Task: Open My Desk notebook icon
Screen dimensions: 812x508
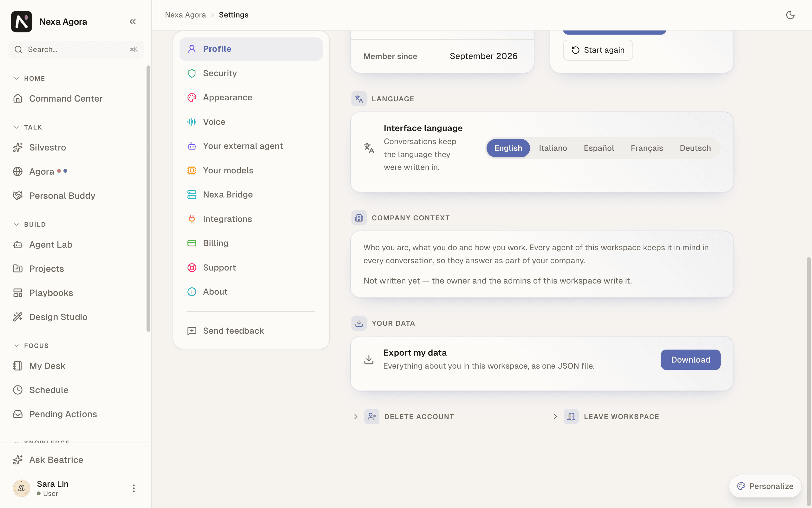Action: [18, 365]
